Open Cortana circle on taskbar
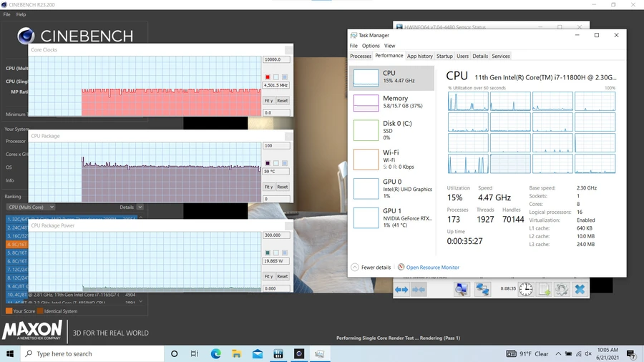644x362 pixels. coord(174,354)
